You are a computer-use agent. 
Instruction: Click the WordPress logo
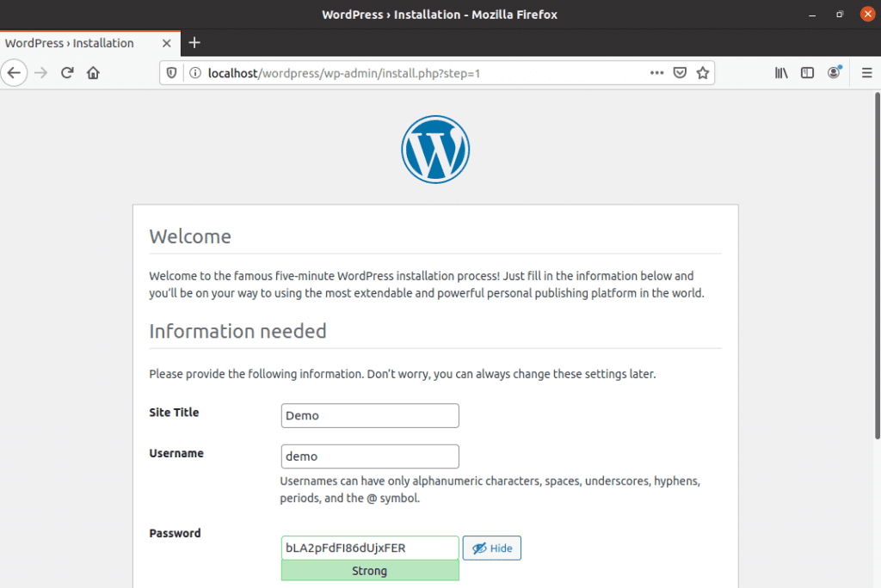(435, 149)
